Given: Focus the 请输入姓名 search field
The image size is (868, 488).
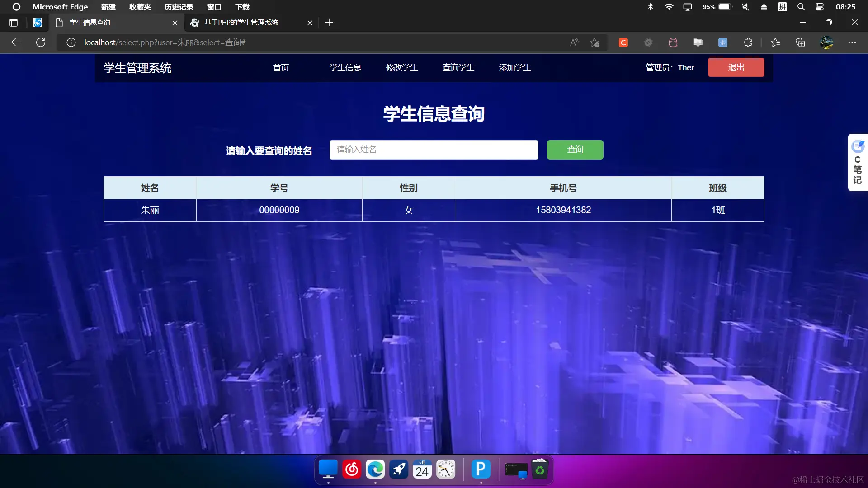Looking at the screenshot, I should pos(434,150).
